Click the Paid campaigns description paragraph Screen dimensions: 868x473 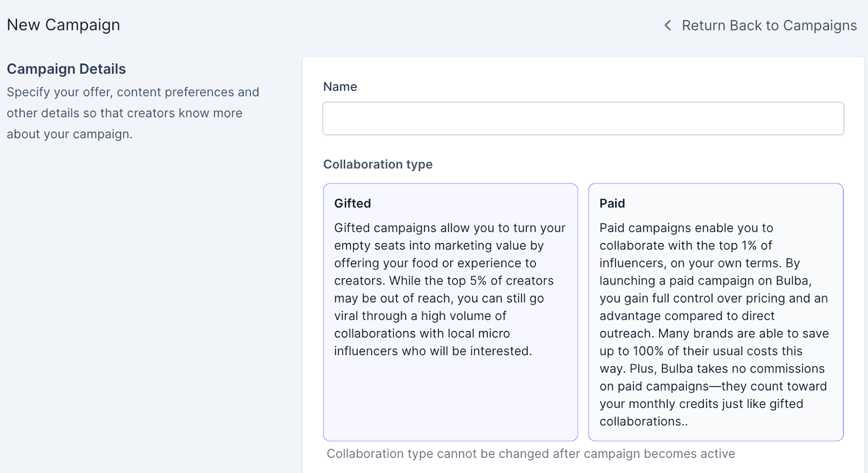click(x=713, y=324)
